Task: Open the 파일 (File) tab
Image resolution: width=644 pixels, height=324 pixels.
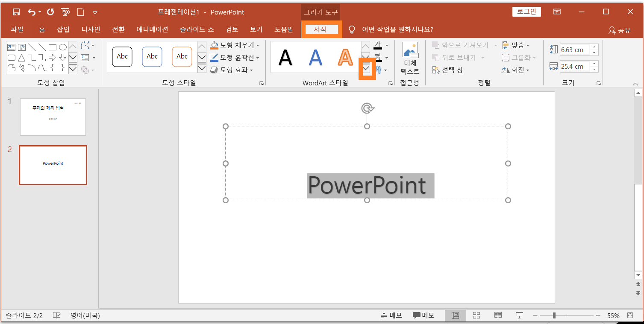Action: pyautogui.click(x=17, y=29)
